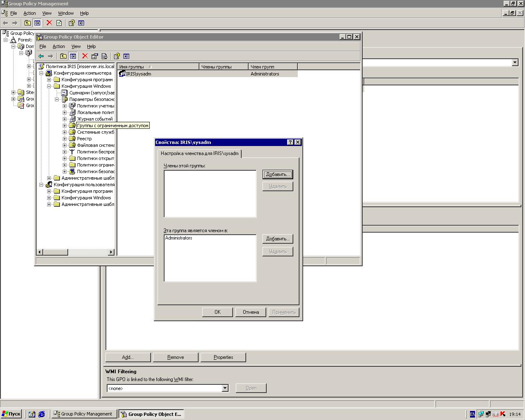Image resolution: width=525 pixels, height=420 pixels.
Task: Click the OK button in properties dialog
Action: 217,312
